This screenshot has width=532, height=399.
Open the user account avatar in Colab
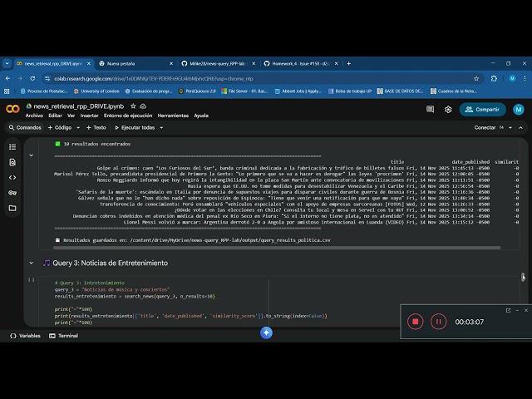pos(518,109)
